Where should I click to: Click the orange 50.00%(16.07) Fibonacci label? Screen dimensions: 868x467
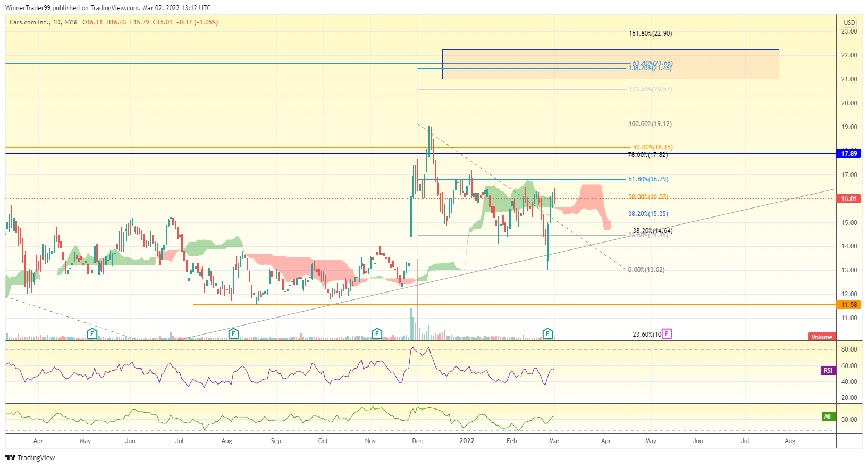point(648,197)
